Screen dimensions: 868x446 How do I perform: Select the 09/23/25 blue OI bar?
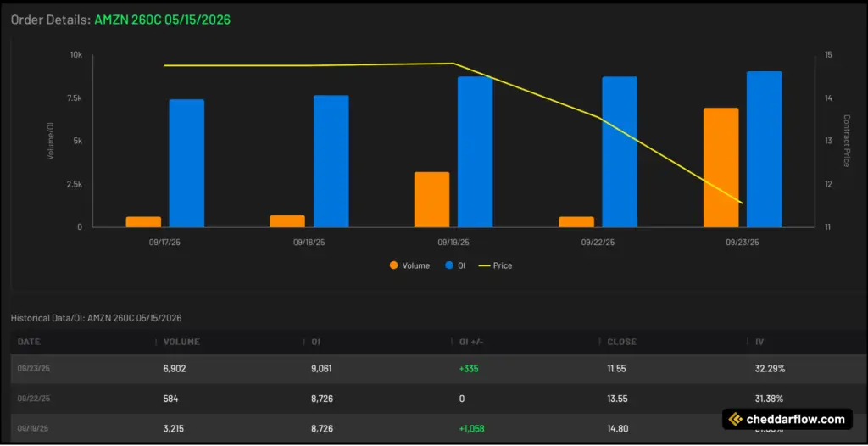coord(764,149)
